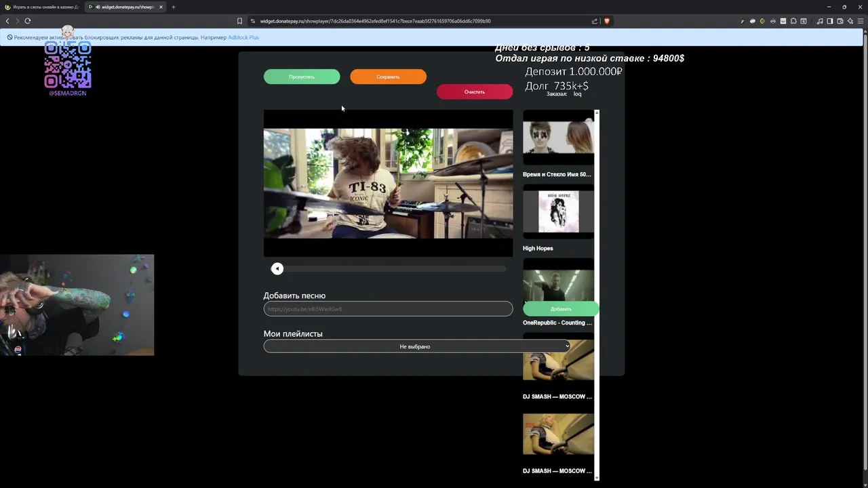Close the widget.donatepay.ru tab
The width and height of the screenshot is (868, 488).
(x=161, y=7)
